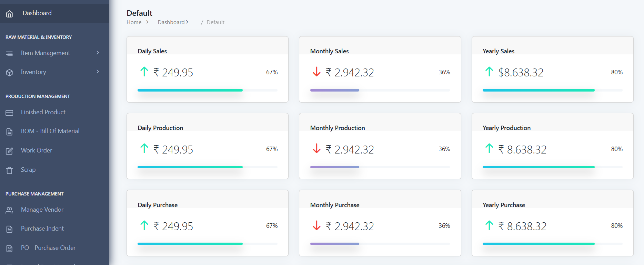Click the Dashboard home icon
The height and width of the screenshot is (265, 644).
point(9,14)
